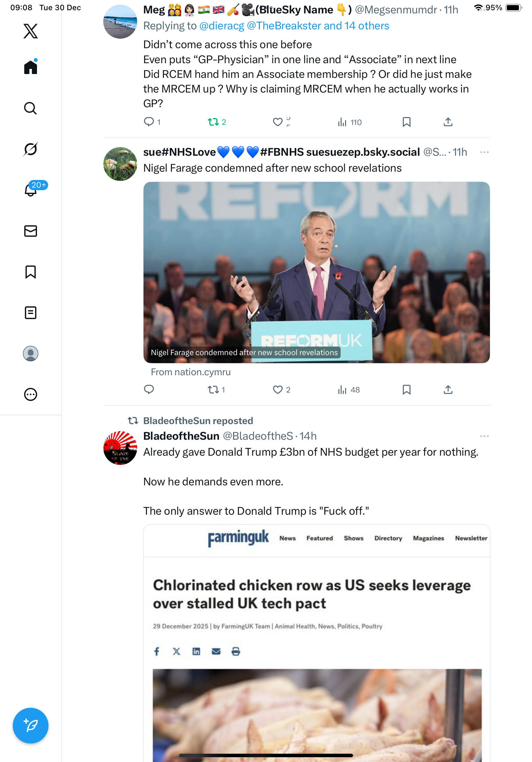Viewport: 532px width, 762px height.
Task: Open the sidebar More circle menu
Action: (31, 394)
